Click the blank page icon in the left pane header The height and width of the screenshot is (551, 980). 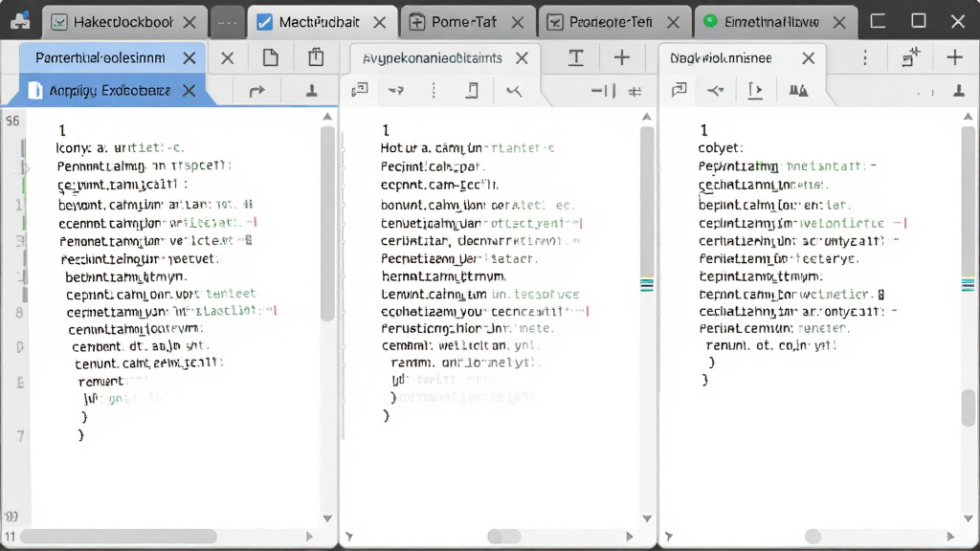click(271, 57)
